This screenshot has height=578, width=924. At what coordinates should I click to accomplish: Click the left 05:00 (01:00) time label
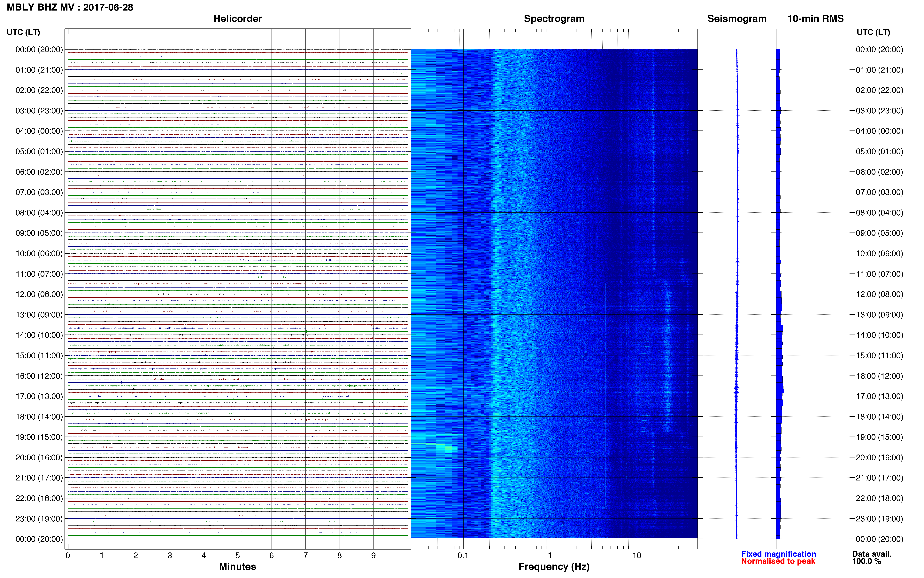coord(39,151)
